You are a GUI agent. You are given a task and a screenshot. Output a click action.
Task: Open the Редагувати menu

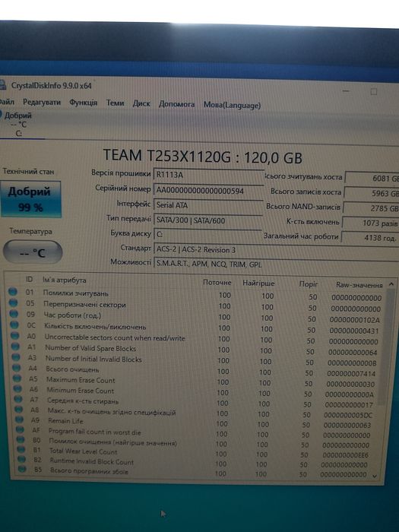click(41, 102)
